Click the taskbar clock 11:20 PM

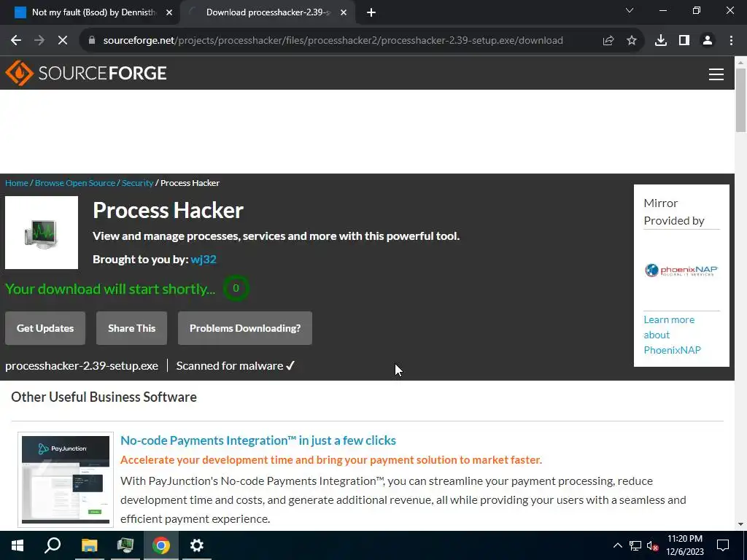[x=684, y=539]
